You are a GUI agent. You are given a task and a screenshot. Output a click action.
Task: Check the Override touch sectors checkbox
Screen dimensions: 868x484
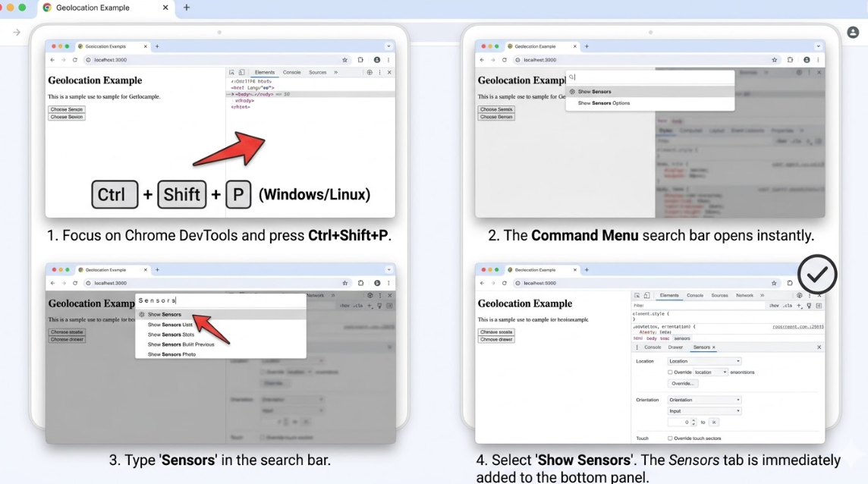(671, 438)
